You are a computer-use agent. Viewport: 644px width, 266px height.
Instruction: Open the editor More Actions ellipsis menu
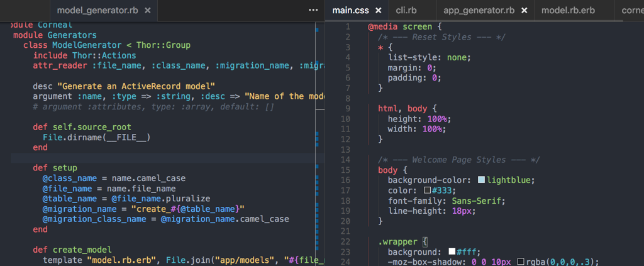click(x=313, y=10)
